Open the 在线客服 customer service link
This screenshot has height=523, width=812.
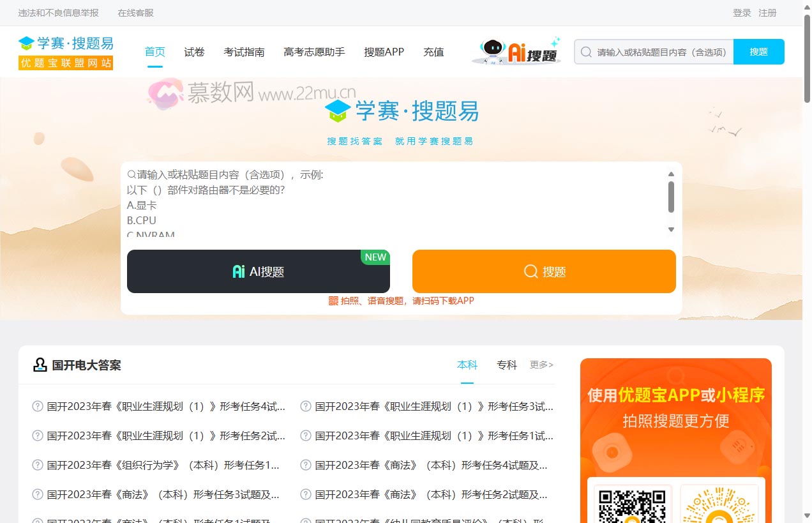(135, 12)
